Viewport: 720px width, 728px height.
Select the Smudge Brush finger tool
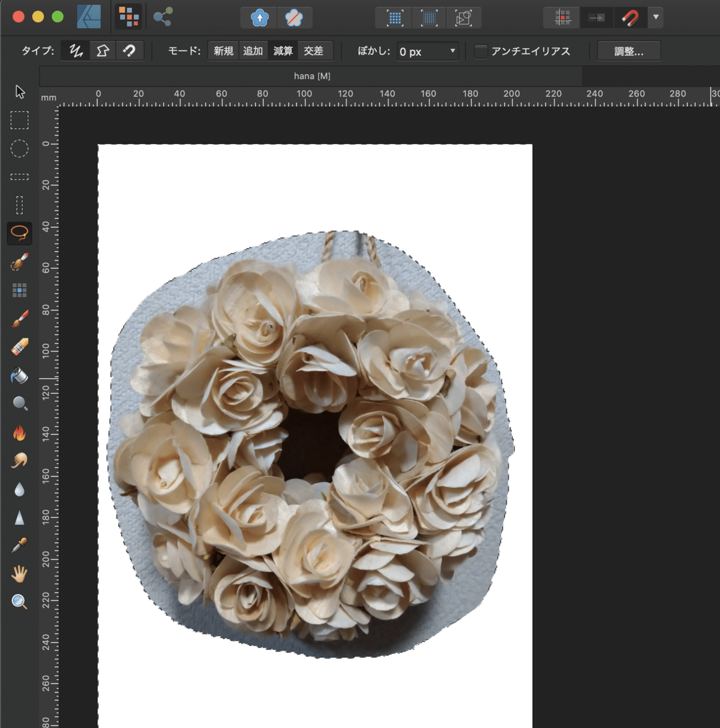coord(19,460)
